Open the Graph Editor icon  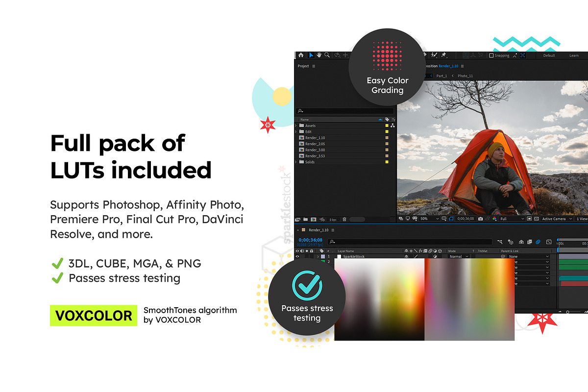point(549,242)
